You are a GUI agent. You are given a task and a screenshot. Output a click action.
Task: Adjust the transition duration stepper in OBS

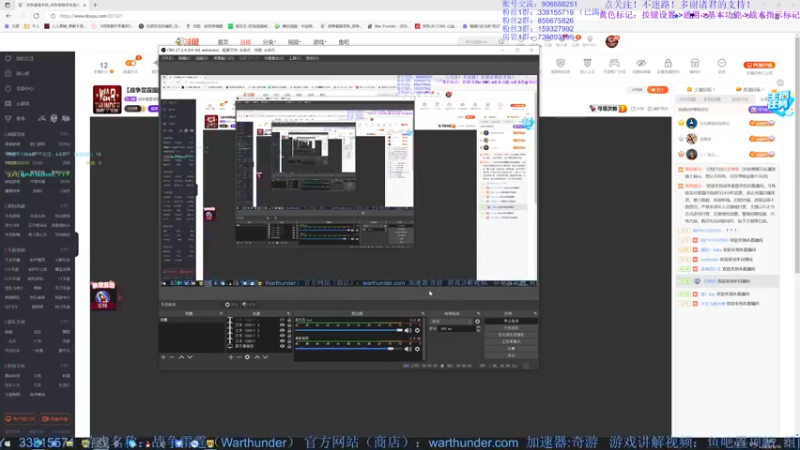point(478,329)
